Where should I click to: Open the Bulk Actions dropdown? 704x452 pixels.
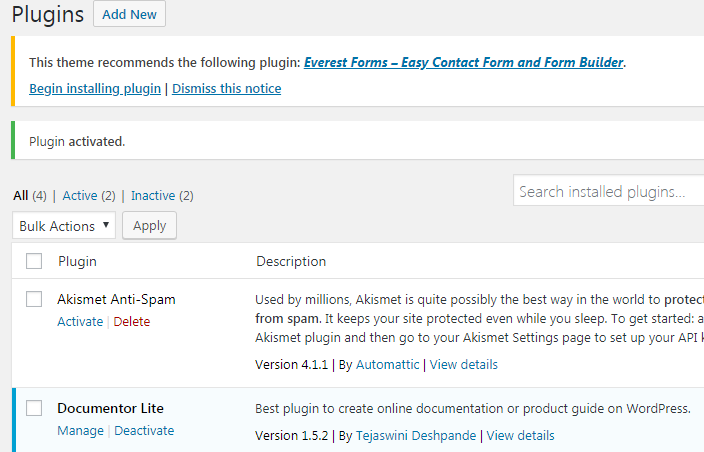point(64,225)
